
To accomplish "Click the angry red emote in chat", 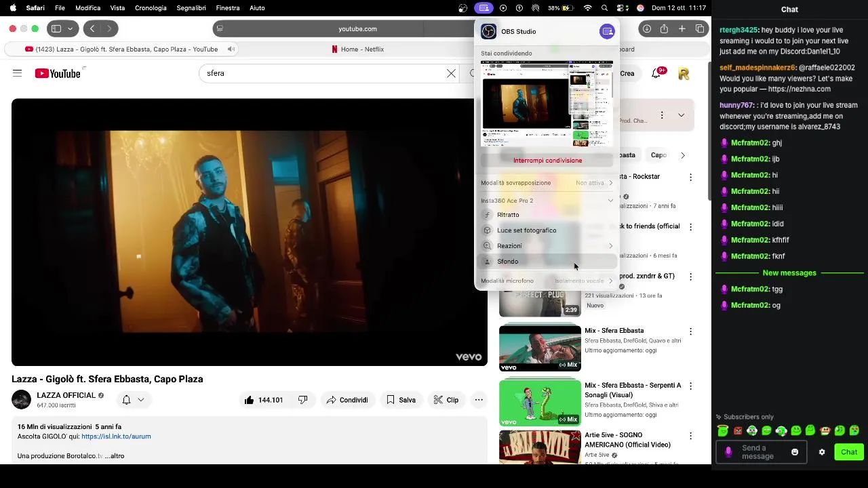I will click(x=738, y=430).
